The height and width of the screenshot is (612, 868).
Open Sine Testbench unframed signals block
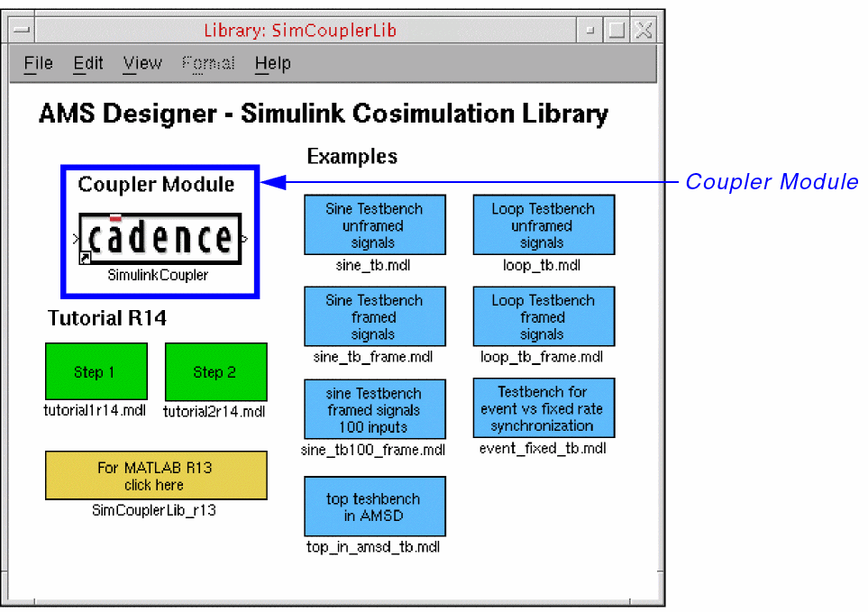[375, 224]
